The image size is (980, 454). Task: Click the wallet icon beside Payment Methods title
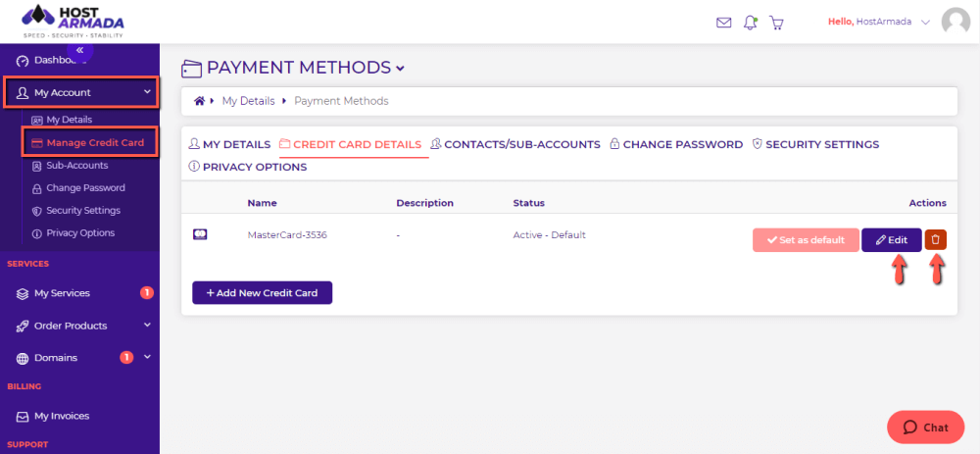click(x=191, y=68)
